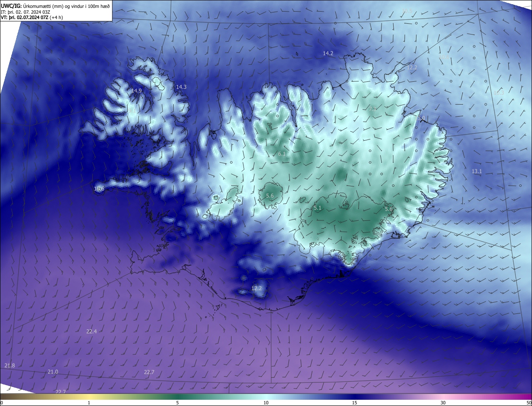
Task: Click the 5.1 value label on the glacier
Action: (318, 208)
